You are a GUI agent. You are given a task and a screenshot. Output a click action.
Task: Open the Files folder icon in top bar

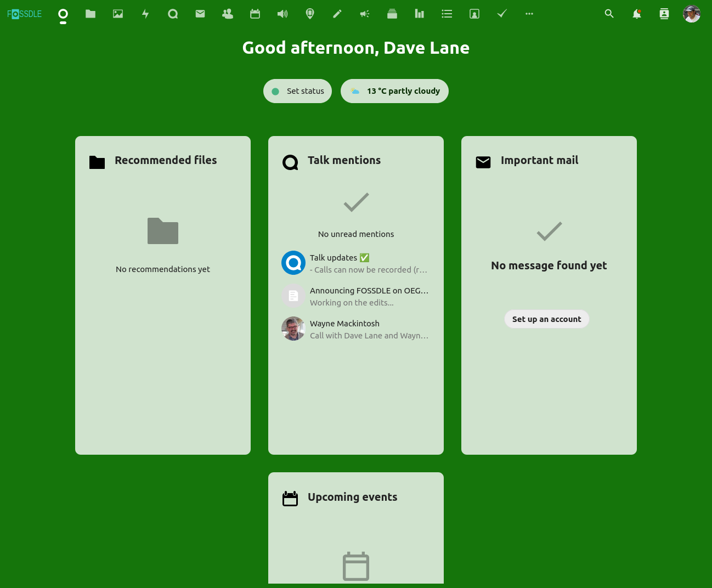pos(91,14)
